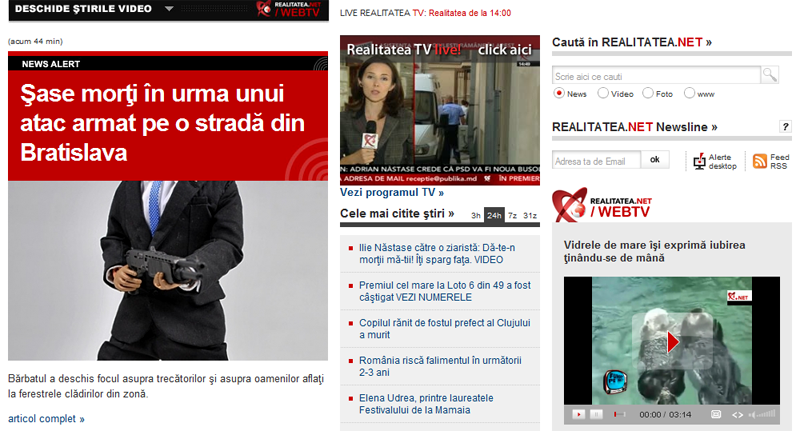Open the 'Șase morți în urma unui atac armat' headline
800x431 pixels.
tap(162, 123)
